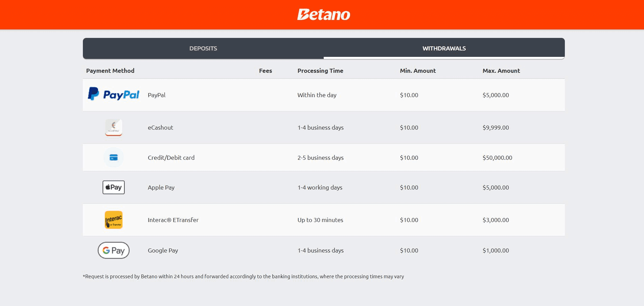Switch to the Deposits tab
644x306 pixels.
pyautogui.click(x=203, y=48)
